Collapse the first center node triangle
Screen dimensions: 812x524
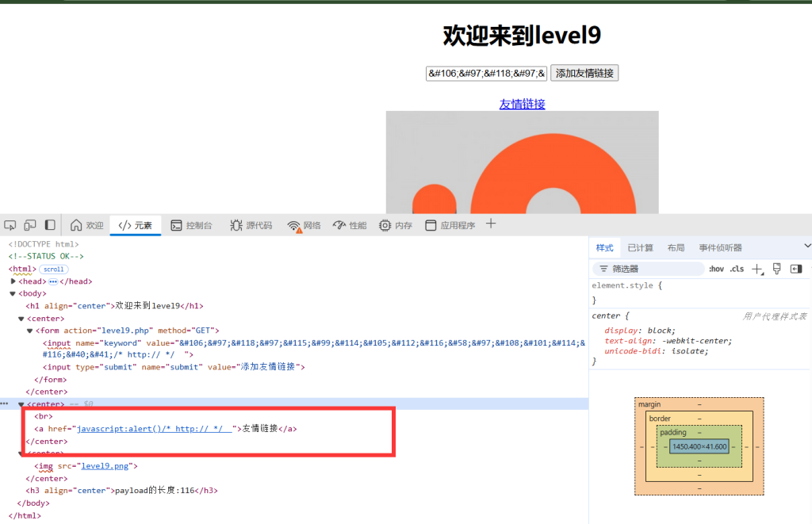[x=21, y=319]
